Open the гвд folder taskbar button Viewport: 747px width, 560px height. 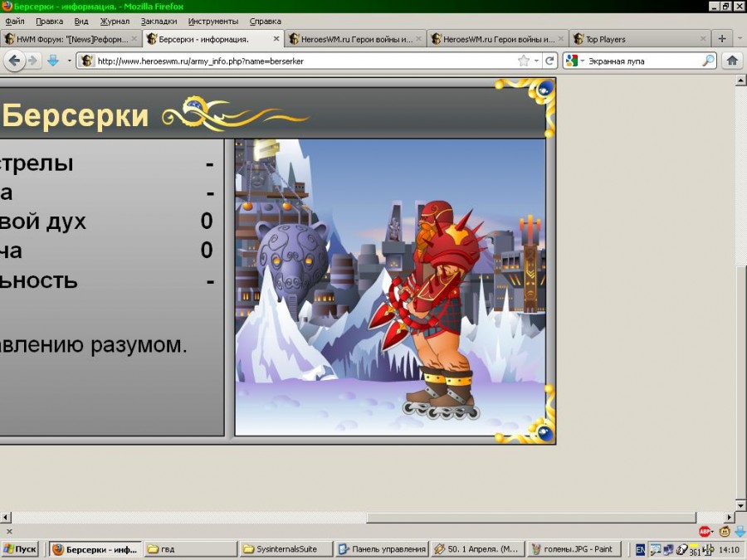pos(191,549)
